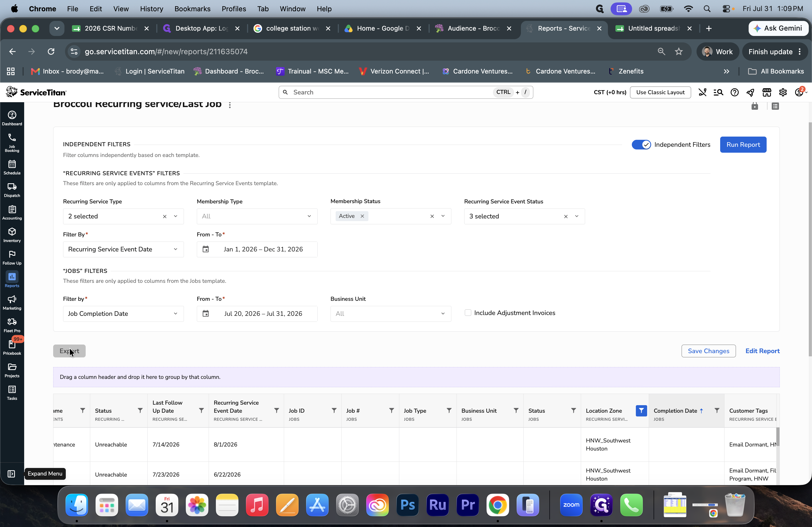Open Photoshop from the Dock

407,505
